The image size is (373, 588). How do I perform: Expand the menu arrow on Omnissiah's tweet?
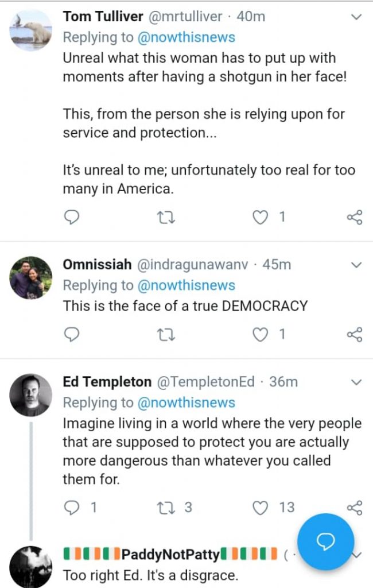356,265
